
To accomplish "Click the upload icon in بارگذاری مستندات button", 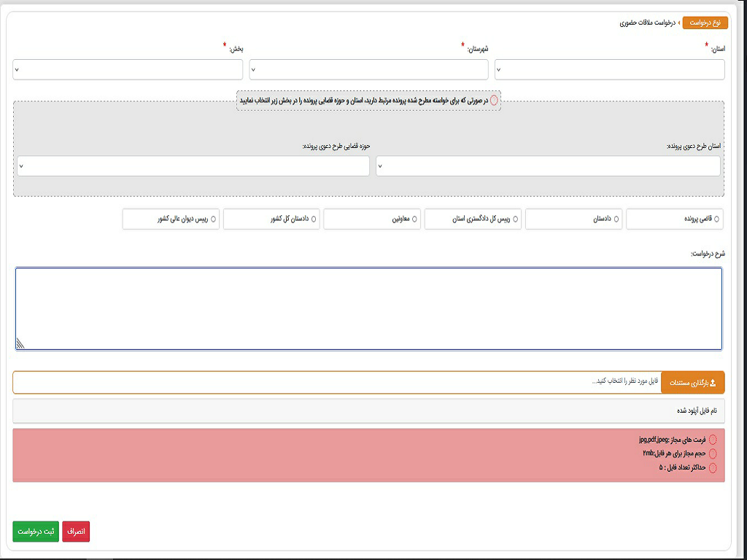I will [713, 383].
